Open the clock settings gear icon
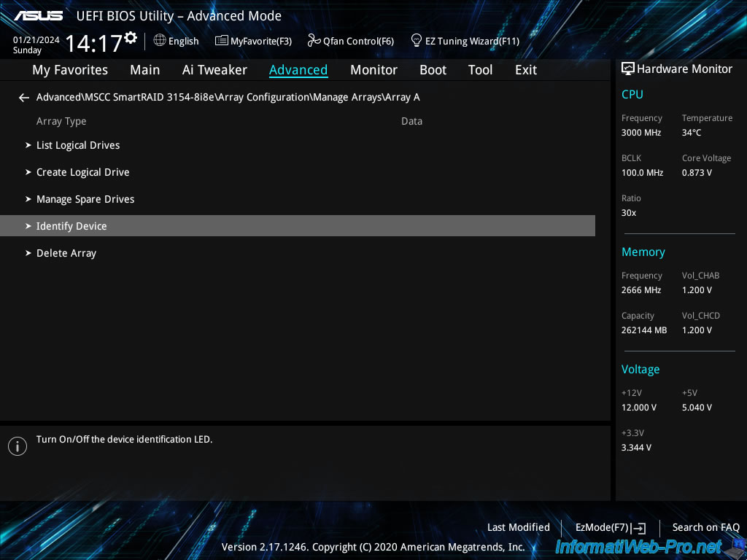 (x=131, y=37)
